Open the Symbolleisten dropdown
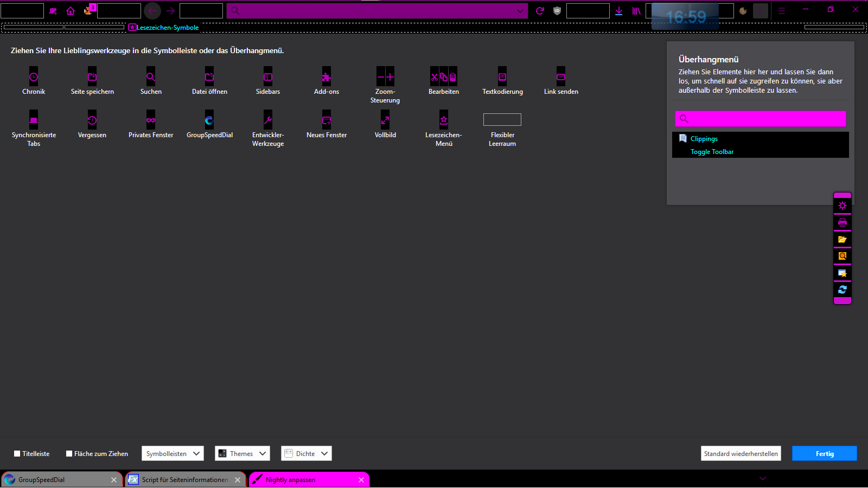The width and height of the screenshot is (868, 488). coord(173,454)
